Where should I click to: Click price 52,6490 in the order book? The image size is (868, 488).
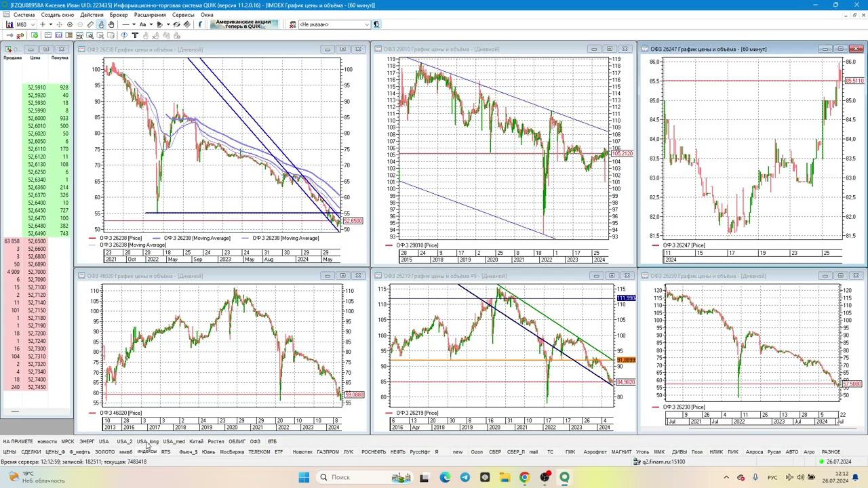[37, 234]
